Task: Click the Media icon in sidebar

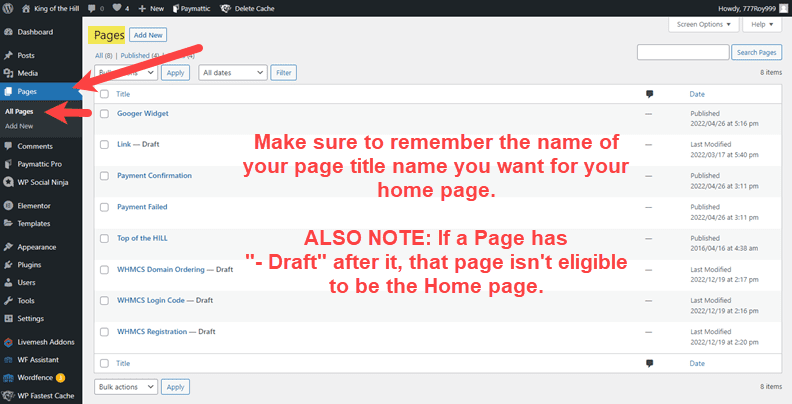Action: (x=8, y=73)
